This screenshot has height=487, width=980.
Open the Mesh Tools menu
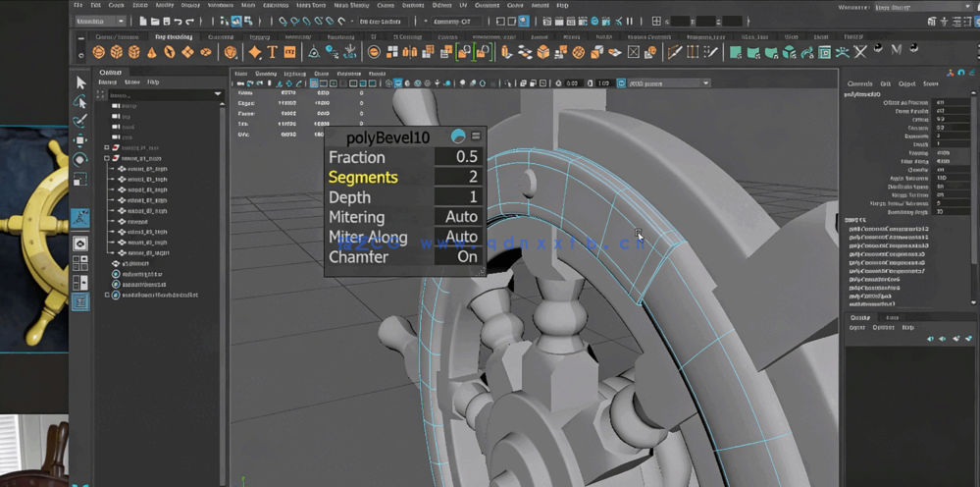(311, 5)
